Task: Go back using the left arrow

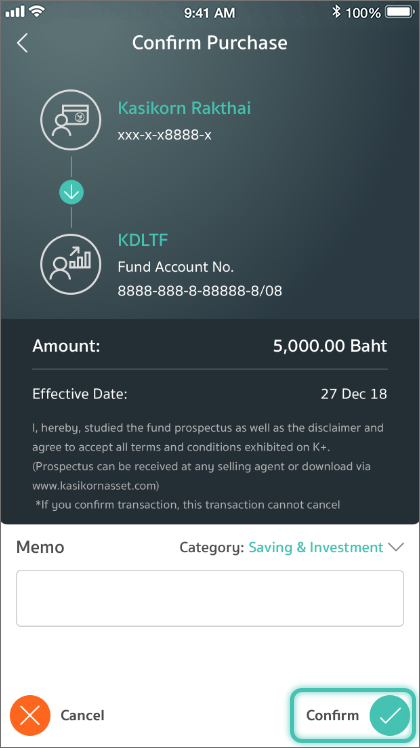Action: tap(22, 43)
